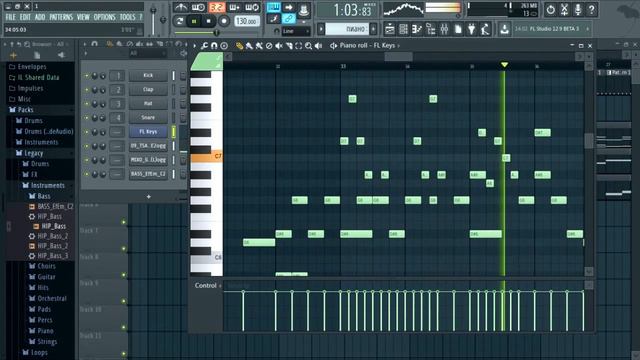This screenshot has height=360, width=640.
Task: Open the FILE menu
Action: (x=10, y=17)
